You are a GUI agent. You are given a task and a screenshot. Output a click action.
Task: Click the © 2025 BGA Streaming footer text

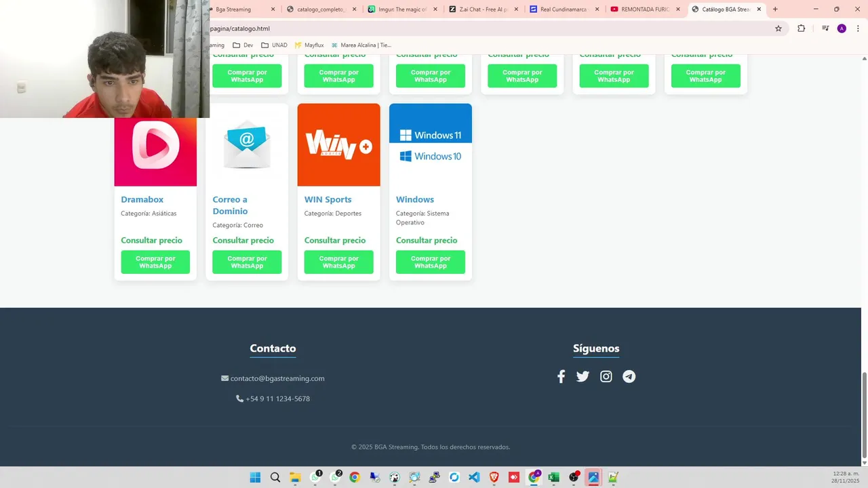pos(431,447)
